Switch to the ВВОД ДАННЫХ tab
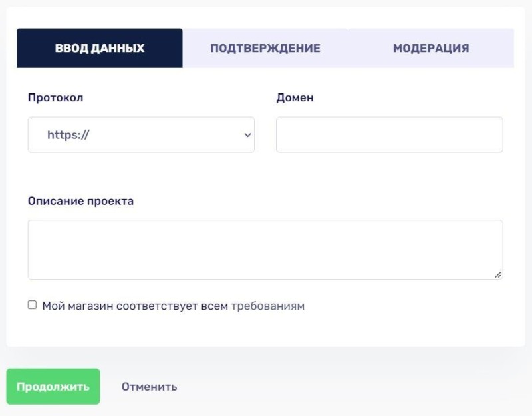 pyautogui.click(x=100, y=48)
